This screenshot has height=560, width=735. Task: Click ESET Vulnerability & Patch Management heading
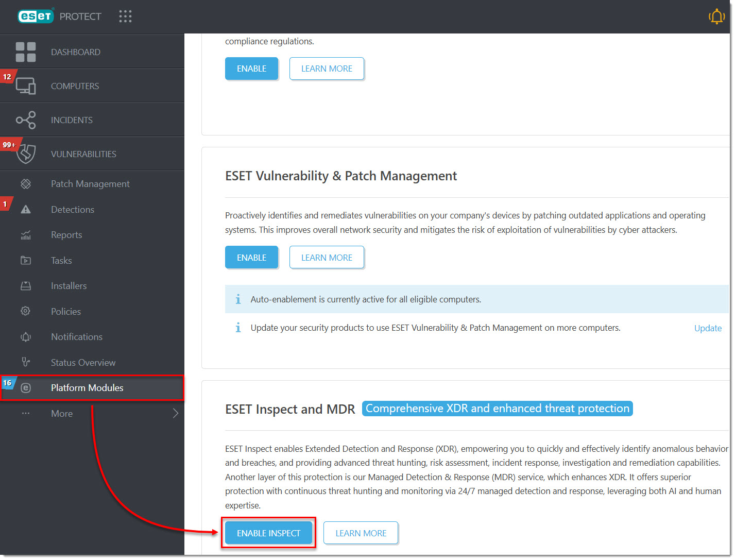pyautogui.click(x=341, y=176)
